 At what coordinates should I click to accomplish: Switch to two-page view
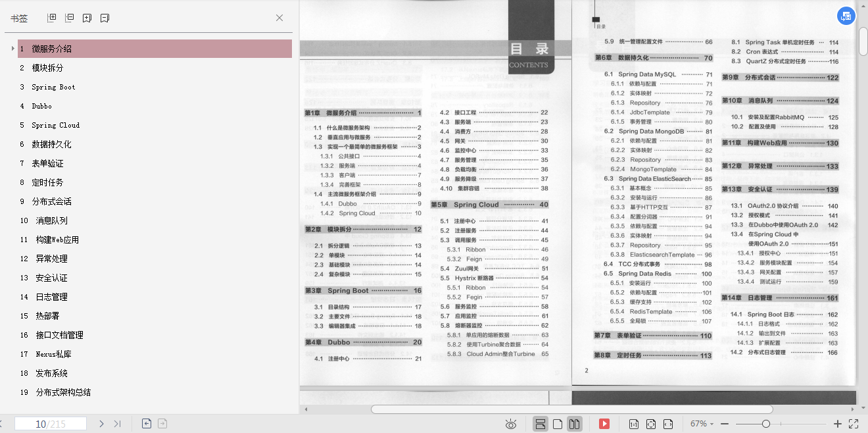coord(574,424)
